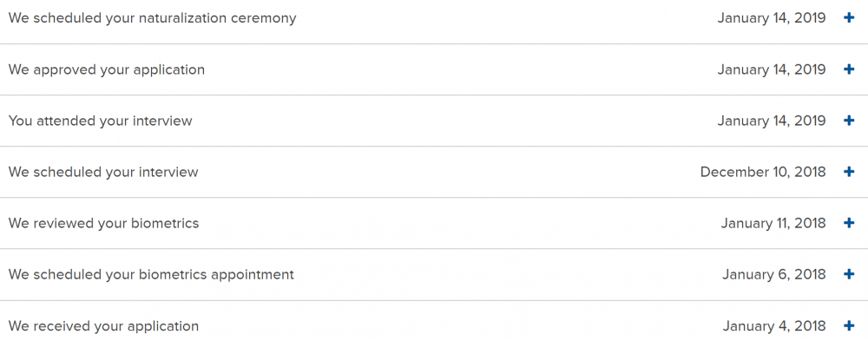Open plus icon beside December 10, 2018
868x341 pixels.
coord(849,172)
